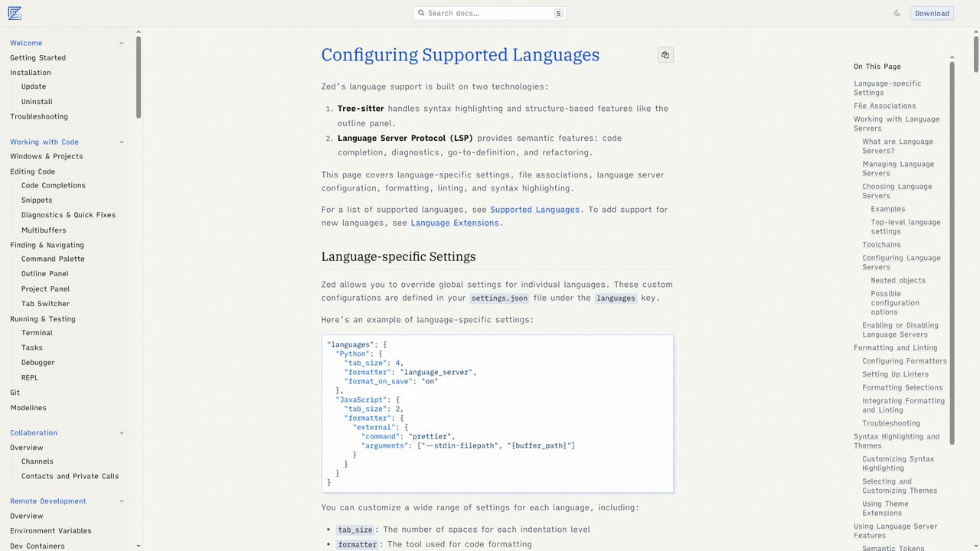Open the Code Completions page
Screen dimensions: 980x551
(x=54, y=185)
